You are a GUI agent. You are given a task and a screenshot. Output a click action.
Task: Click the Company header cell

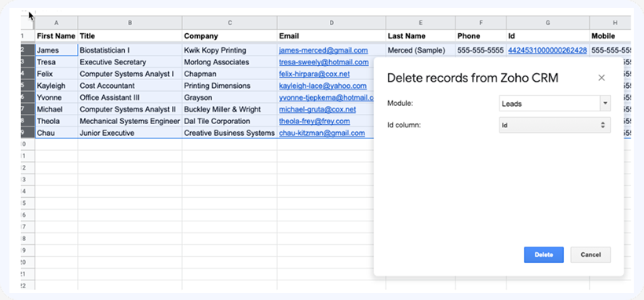(229, 36)
